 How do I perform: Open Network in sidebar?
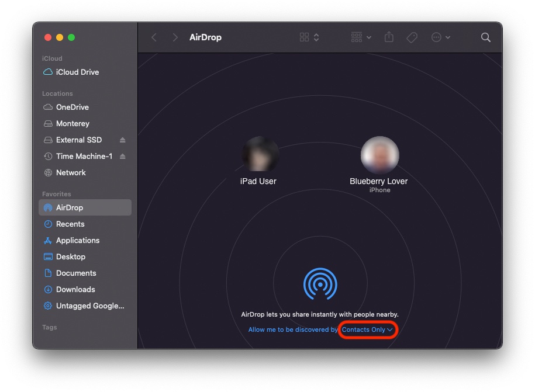coord(85,173)
